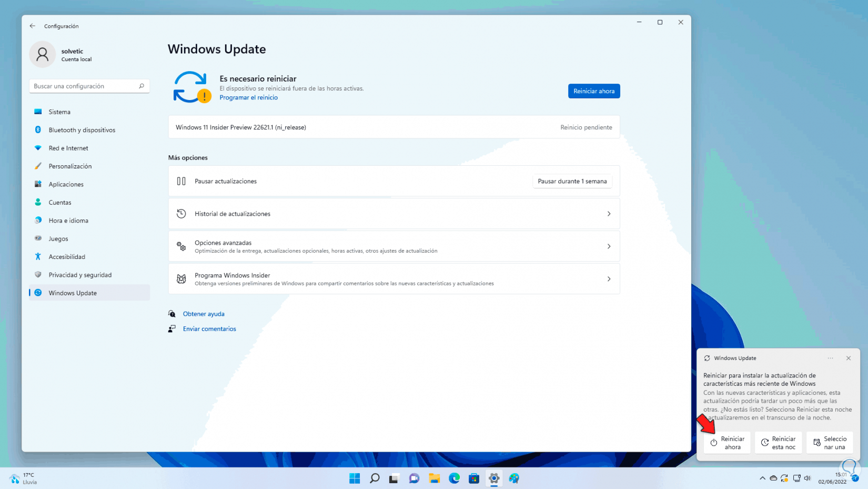This screenshot has height=489, width=868.
Task: Navigate to Cuentas settings
Action: pyautogui.click(x=89, y=202)
